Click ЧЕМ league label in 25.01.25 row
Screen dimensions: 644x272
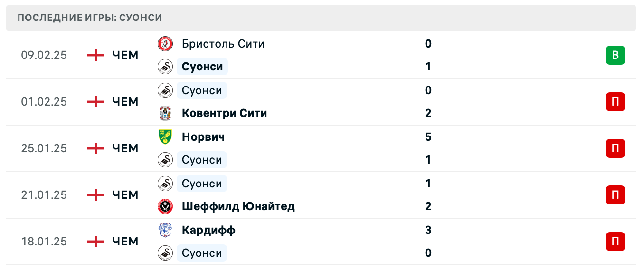point(125,148)
